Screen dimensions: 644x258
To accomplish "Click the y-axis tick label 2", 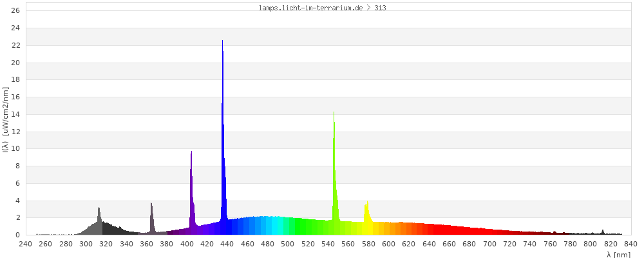I will (x=18, y=218).
